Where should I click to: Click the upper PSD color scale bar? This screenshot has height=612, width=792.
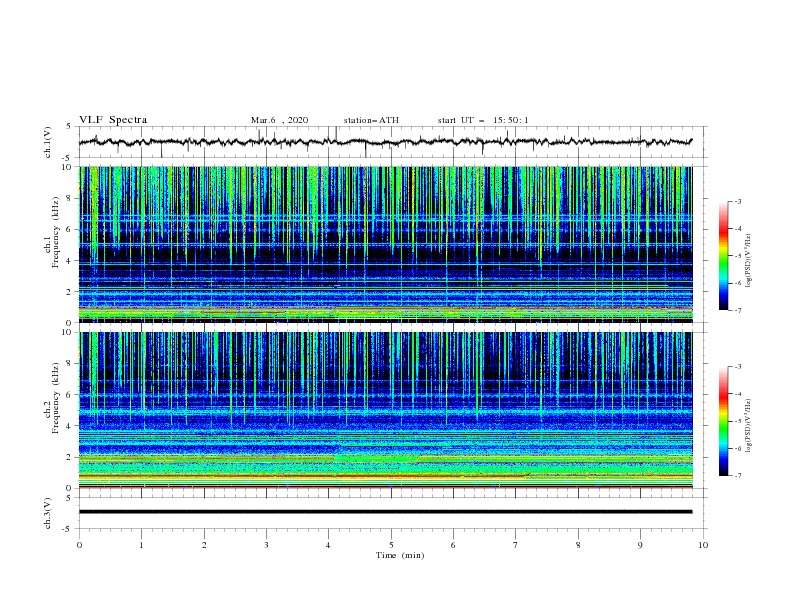tap(723, 256)
